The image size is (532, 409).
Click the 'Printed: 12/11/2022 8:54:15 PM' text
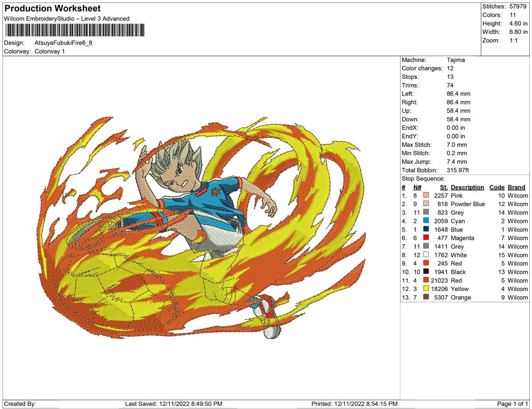(x=354, y=404)
